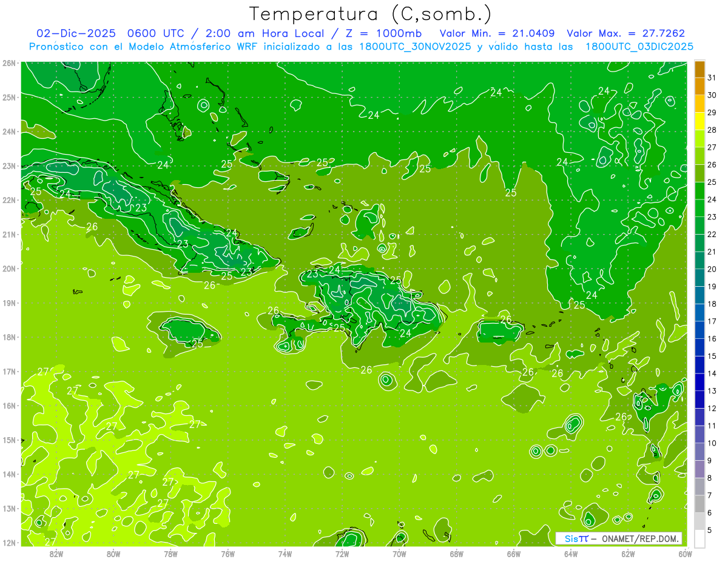Click the "74W" longitude axis label
This screenshot has width=728, height=562.
click(x=285, y=554)
